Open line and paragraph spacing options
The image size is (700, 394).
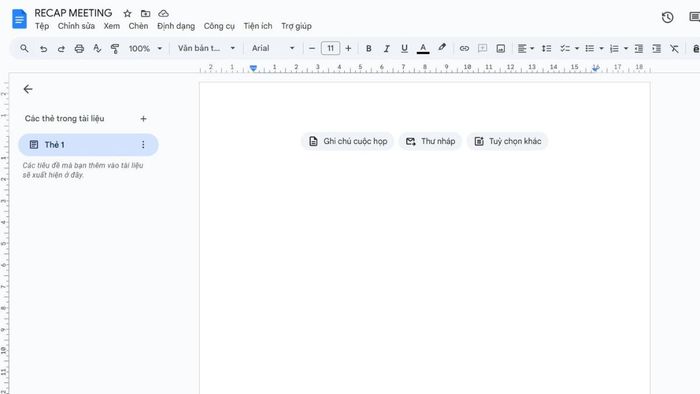[x=546, y=49]
